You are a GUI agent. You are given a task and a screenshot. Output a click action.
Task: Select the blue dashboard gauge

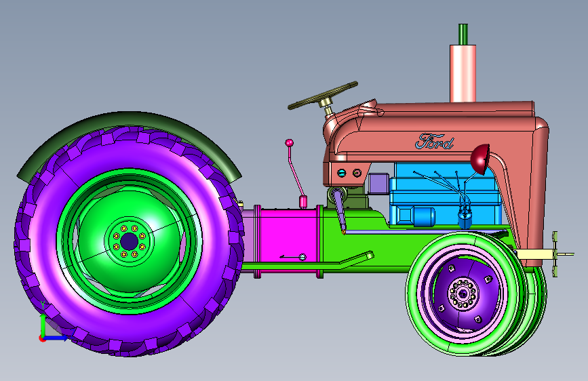[x=342, y=173]
